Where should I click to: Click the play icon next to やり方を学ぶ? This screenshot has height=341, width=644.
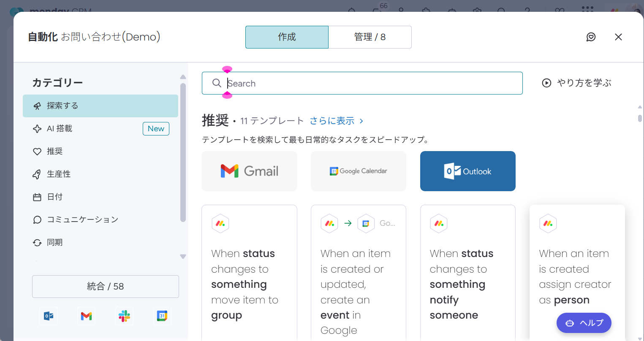[546, 83]
